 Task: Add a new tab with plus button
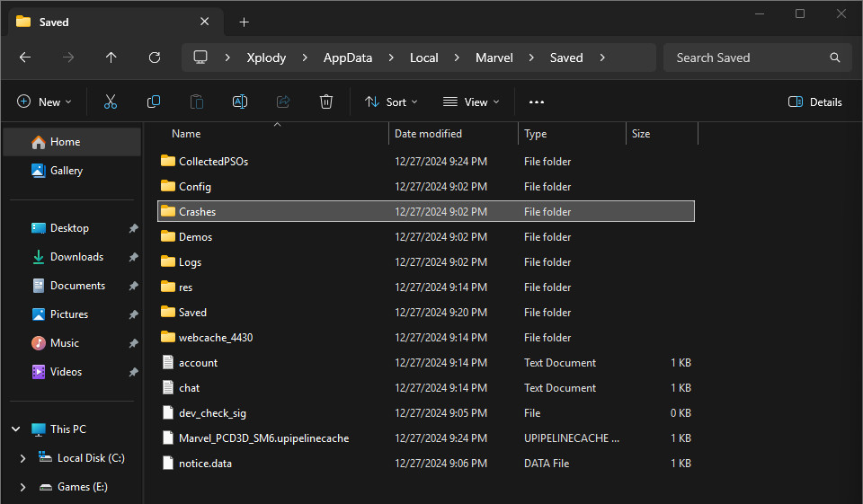pyautogui.click(x=244, y=22)
